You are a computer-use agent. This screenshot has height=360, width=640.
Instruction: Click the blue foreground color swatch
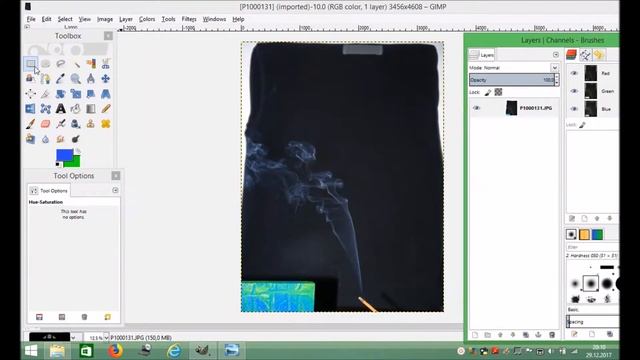click(64, 155)
